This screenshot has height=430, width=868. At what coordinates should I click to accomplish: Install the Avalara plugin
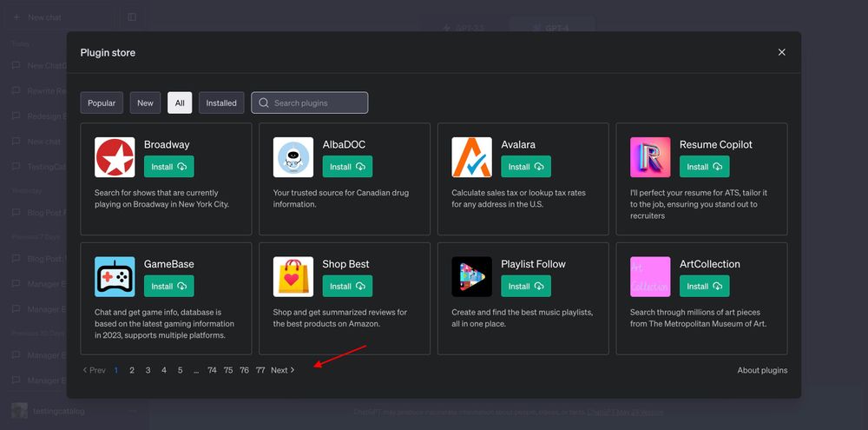pyautogui.click(x=525, y=167)
